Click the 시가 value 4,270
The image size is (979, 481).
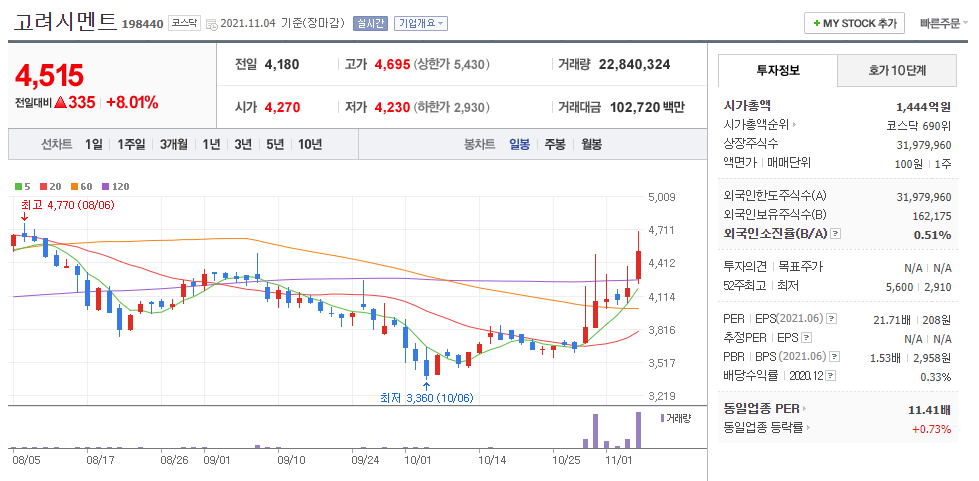tap(282, 107)
